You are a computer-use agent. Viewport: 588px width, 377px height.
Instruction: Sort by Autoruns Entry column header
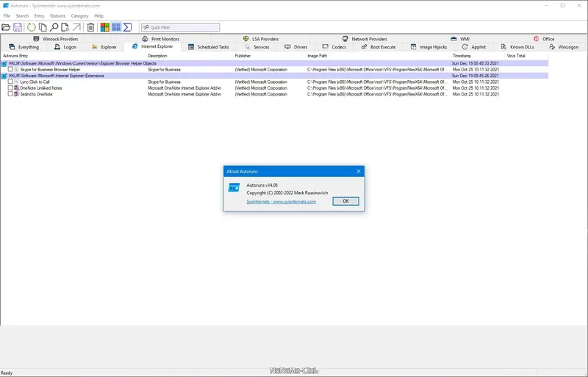click(73, 56)
